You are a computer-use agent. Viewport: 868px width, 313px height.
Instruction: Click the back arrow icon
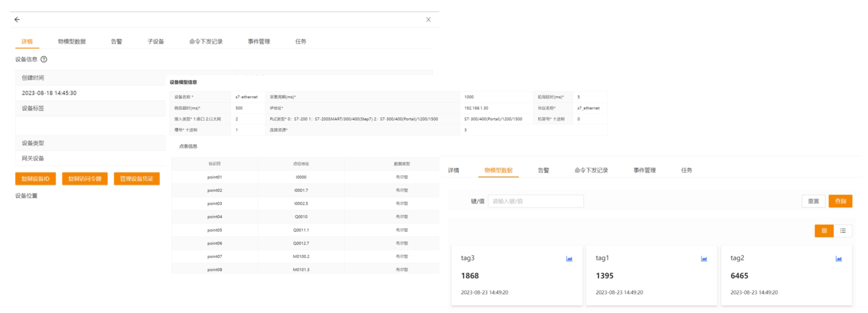click(x=17, y=20)
